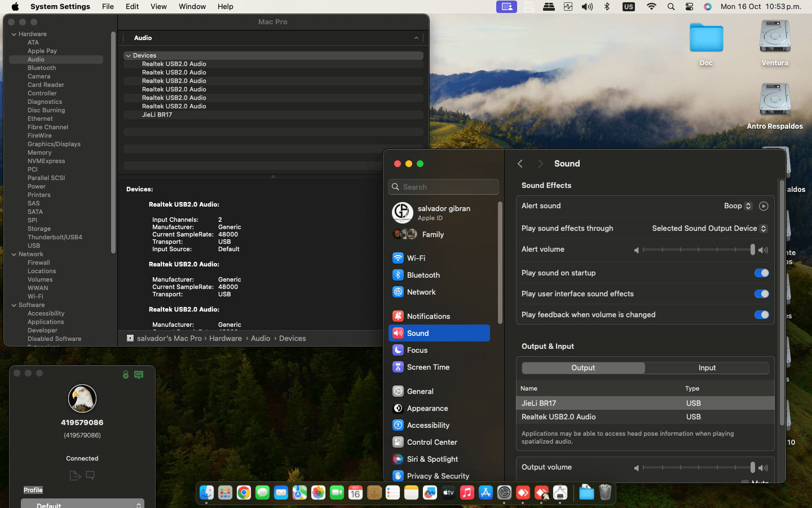Image resolution: width=812 pixels, height=508 pixels.
Task: Open Bluetooth settings in sidebar
Action: click(423, 275)
